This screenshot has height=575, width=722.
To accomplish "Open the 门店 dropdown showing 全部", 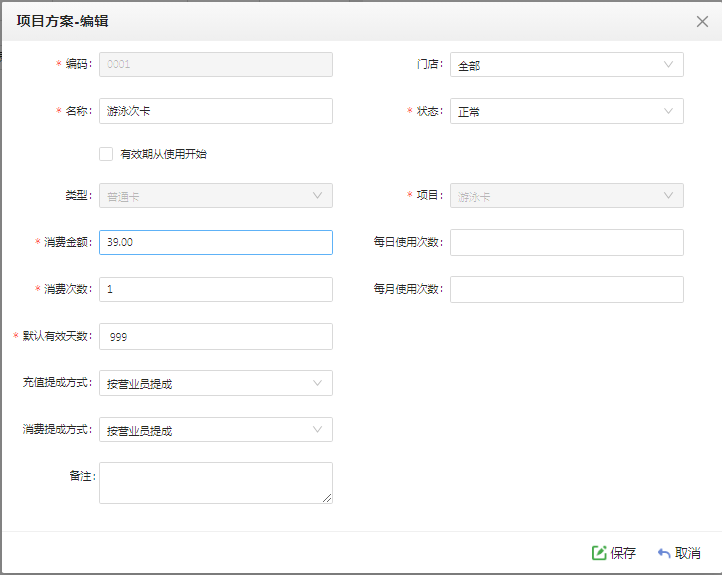I will pyautogui.click(x=566, y=64).
